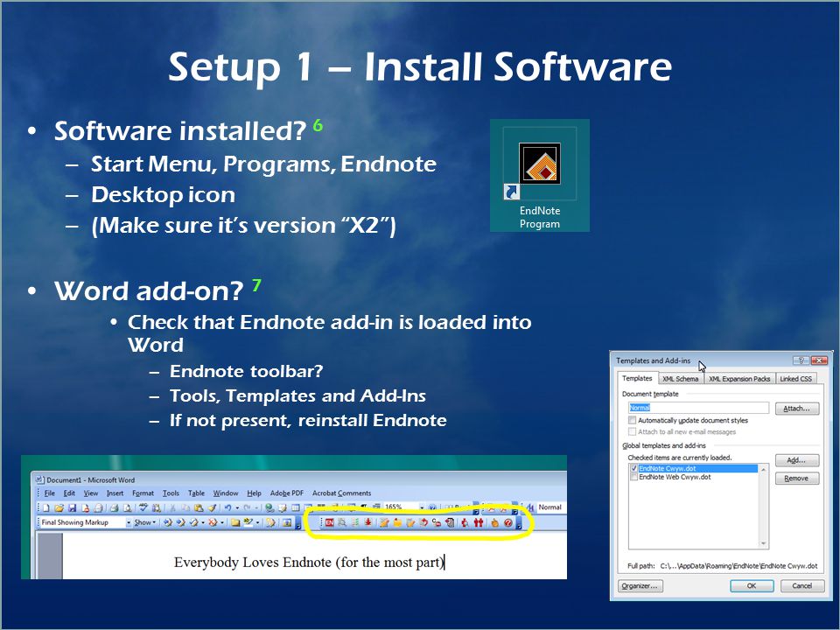
Task: Toggle Automatically update document styles checkbox
Action: click(632, 421)
